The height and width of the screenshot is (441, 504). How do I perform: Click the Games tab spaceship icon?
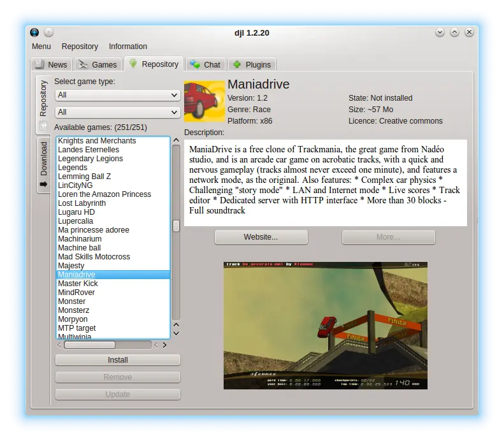tap(83, 64)
